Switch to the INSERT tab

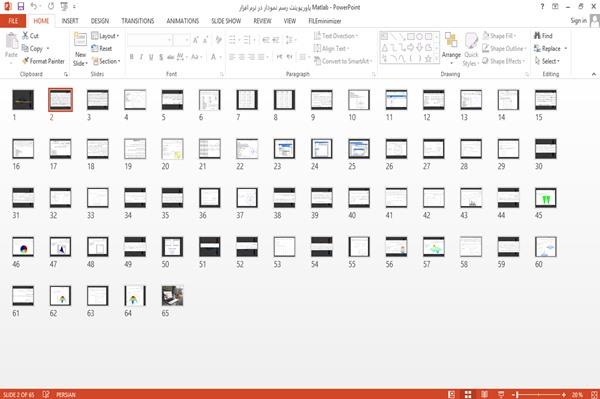click(70, 21)
